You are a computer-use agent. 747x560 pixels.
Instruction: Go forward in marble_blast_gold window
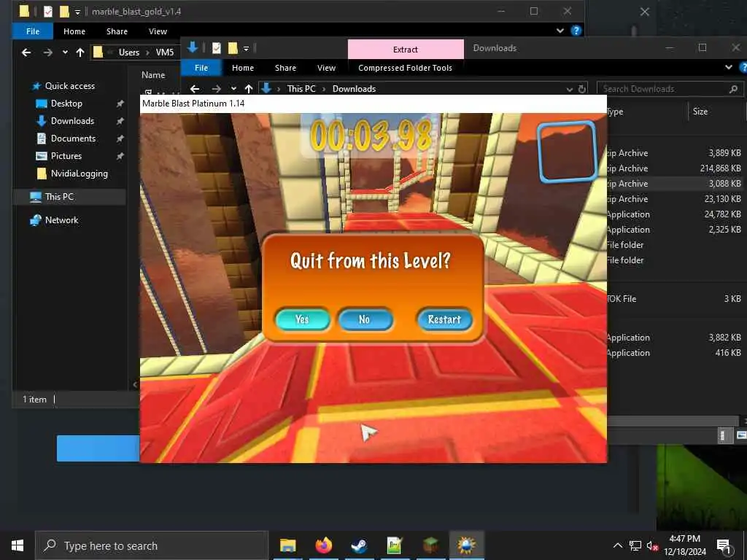(47, 52)
